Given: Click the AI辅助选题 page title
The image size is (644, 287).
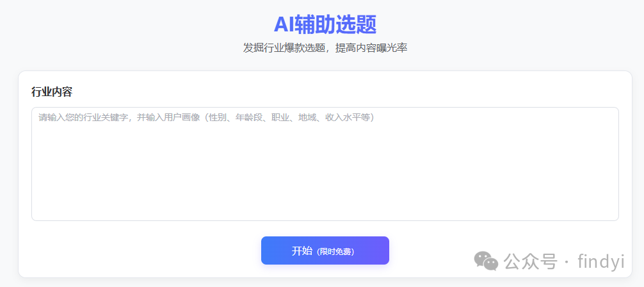Looking at the screenshot, I should click(x=325, y=25).
